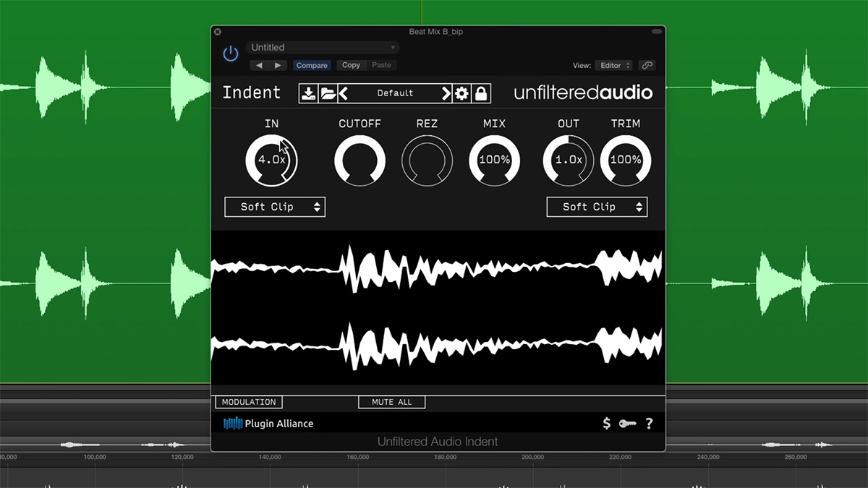Open the settings gear icon
Screen dimensions: 868x488
pyautogui.click(x=461, y=93)
